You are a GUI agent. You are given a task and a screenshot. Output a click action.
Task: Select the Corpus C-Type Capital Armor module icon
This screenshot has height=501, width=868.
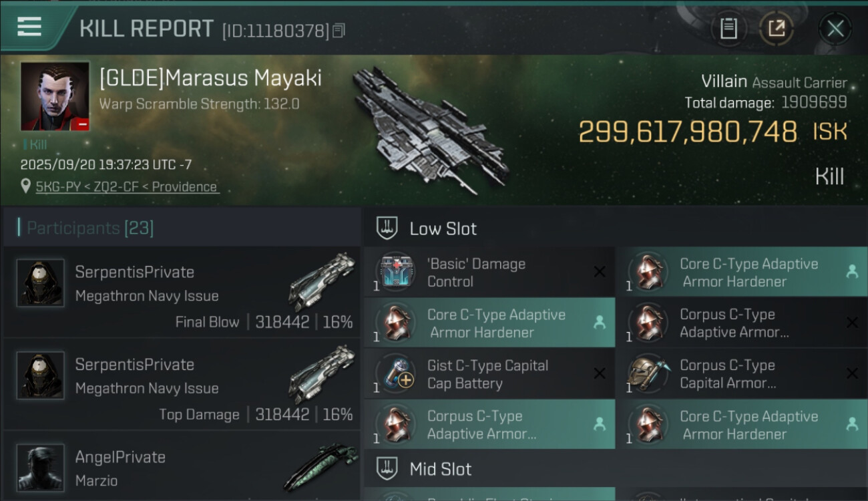coord(648,373)
